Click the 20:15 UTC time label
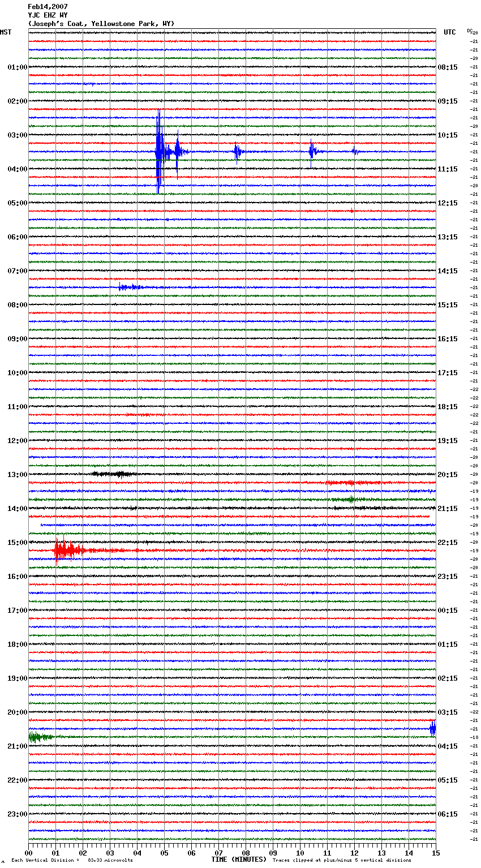Screen dimensions: 481x868 tap(448, 475)
